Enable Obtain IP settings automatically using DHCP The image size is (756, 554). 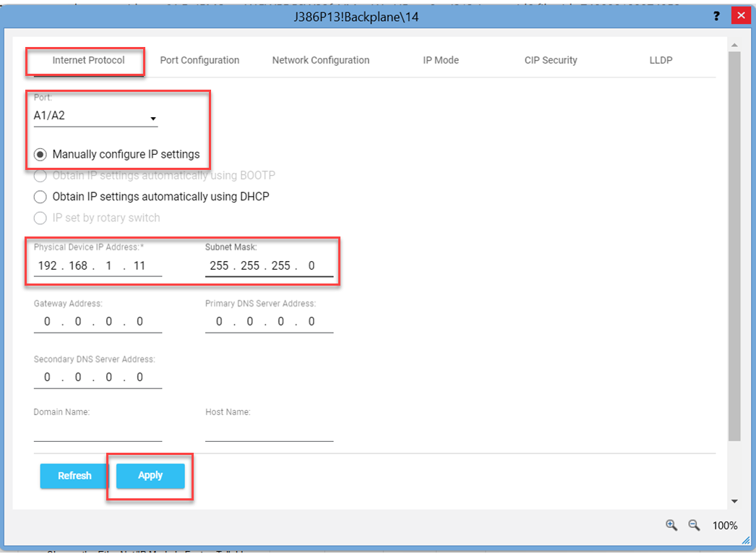40,196
